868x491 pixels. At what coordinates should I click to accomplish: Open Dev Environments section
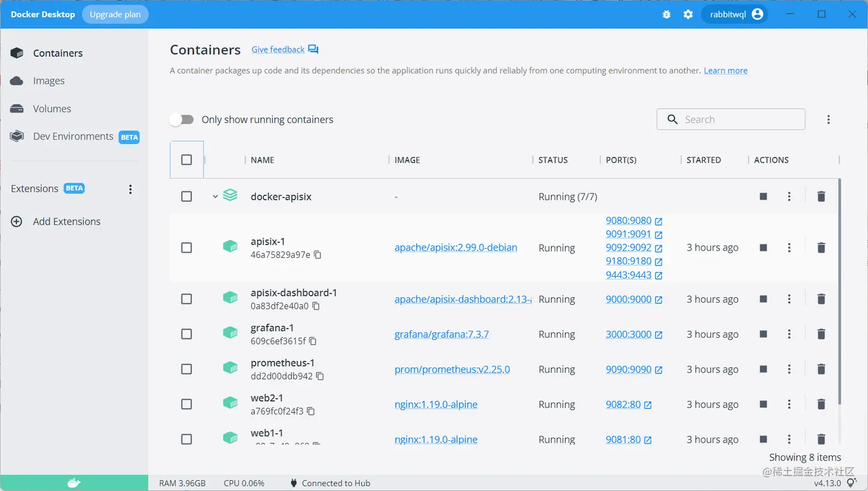click(74, 136)
